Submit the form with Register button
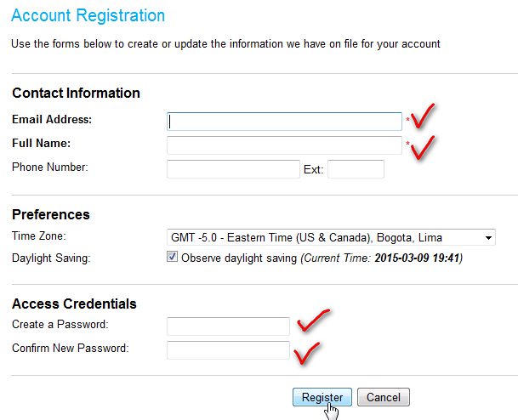 click(x=322, y=397)
